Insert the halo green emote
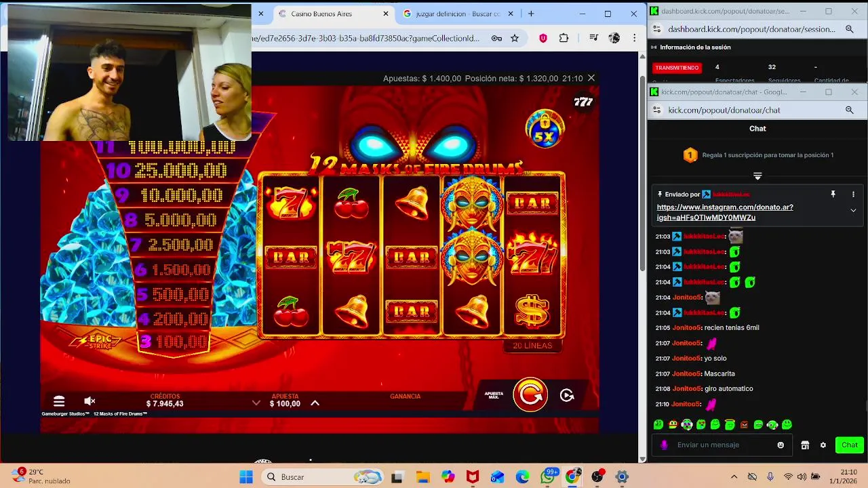868x488 pixels. [x=730, y=425]
